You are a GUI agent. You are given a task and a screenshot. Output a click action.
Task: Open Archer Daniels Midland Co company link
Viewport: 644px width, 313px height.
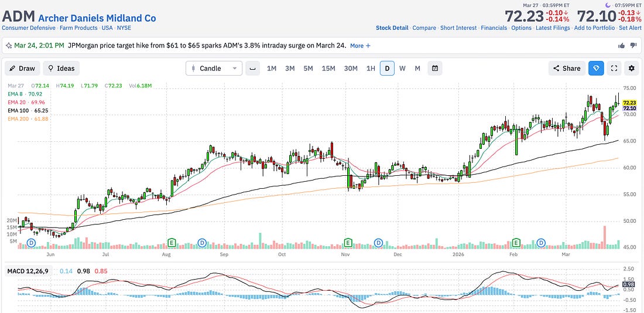[97, 18]
